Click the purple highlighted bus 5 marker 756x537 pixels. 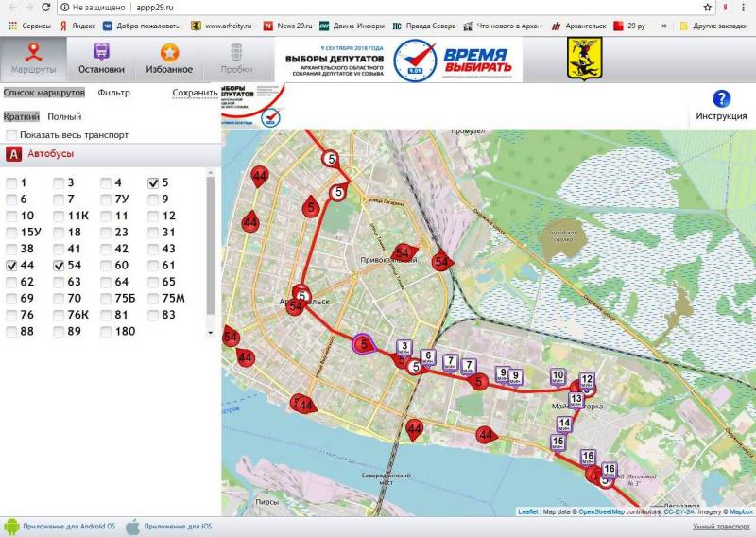point(363,345)
